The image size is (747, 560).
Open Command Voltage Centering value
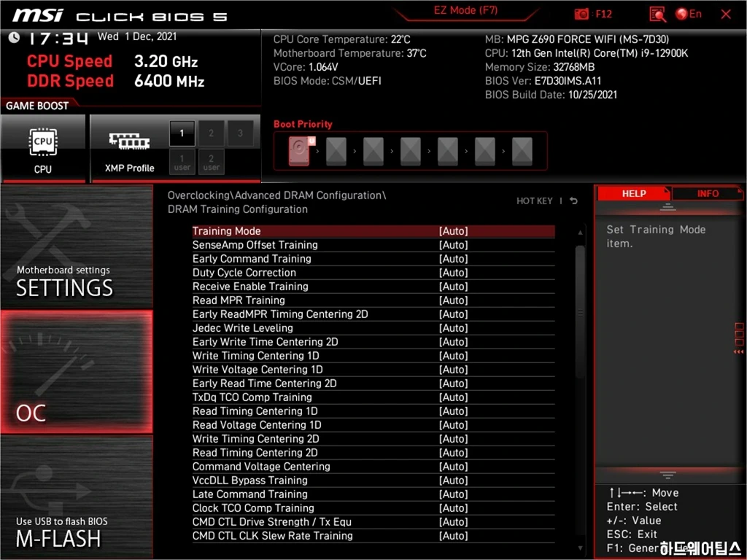[x=453, y=466]
